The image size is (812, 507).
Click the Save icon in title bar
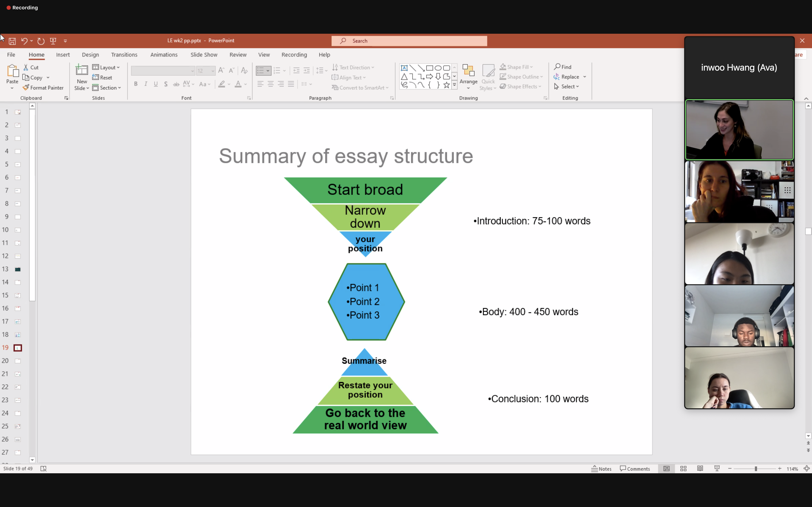click(x=12, y=41)
